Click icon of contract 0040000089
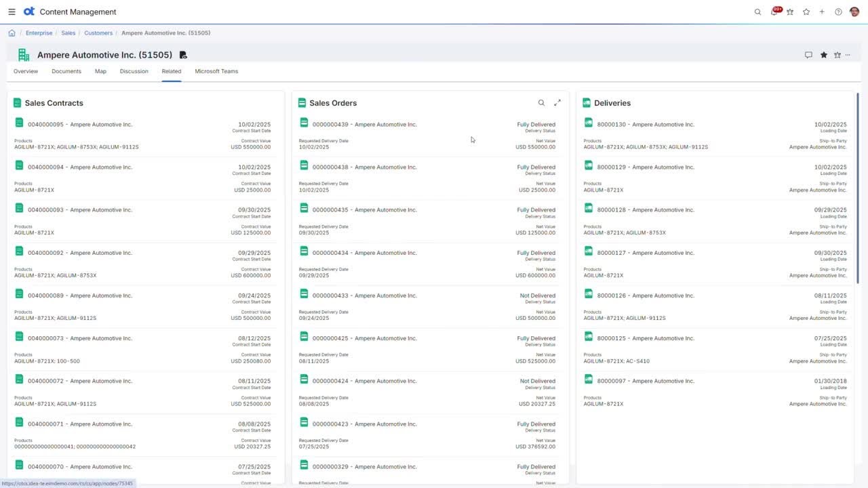 pyautogui.click(x=19, y=293)
